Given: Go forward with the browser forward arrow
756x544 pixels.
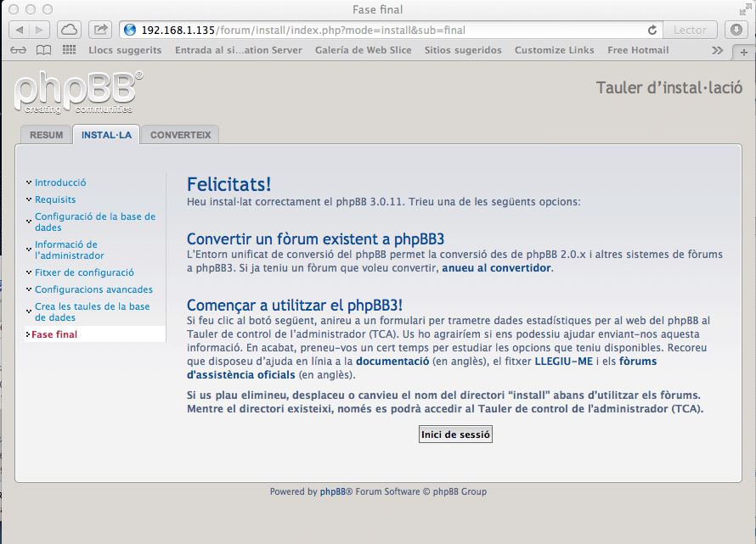Looking at the screenshot, I should tap(40, 30).
